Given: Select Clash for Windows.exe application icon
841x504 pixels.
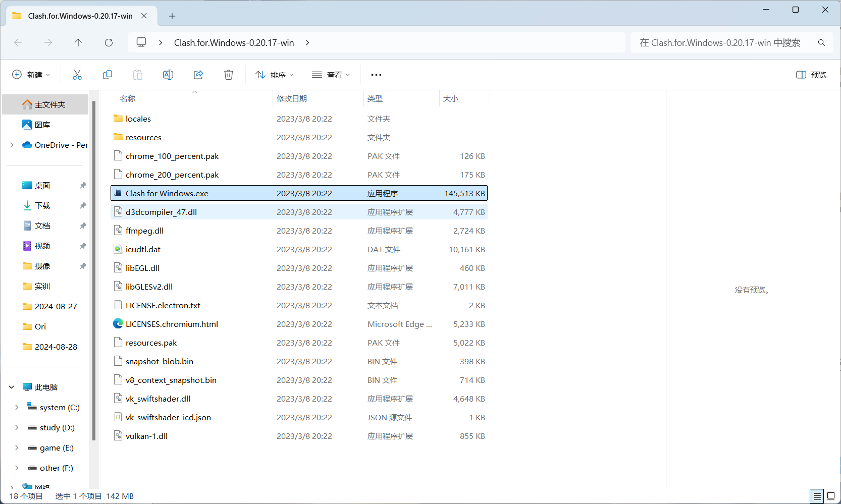Looking at the screenshot, I should 118,193.
